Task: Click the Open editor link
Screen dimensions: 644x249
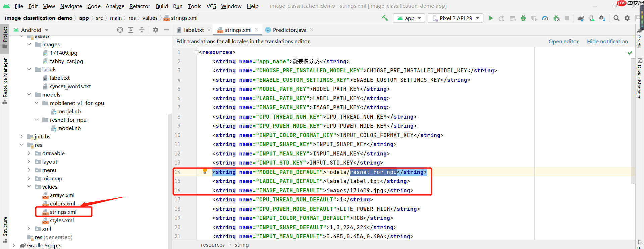Action: coord(563,41)
